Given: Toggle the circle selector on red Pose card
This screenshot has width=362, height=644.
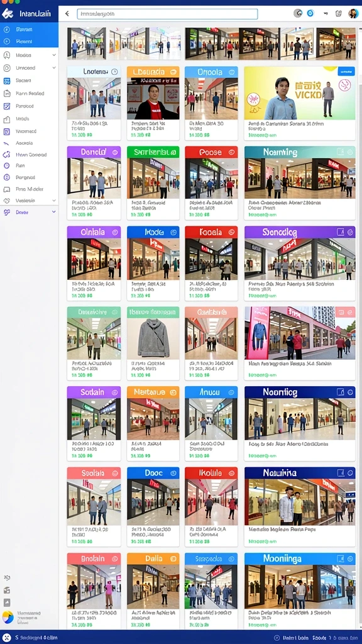Looking at the screenshot, I should tap(231, 152).
